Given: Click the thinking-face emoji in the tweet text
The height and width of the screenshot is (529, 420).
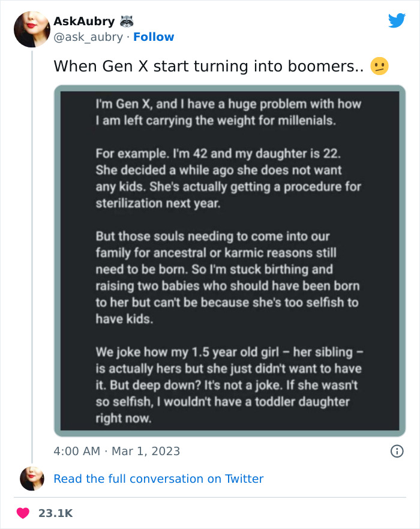Looking at the screenshot, I should [x=380, y=65].
